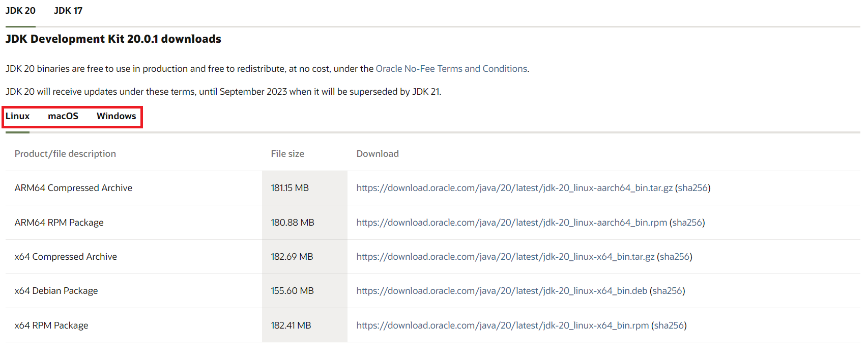Switch to the JDK 20 tab

coord(20,11)
